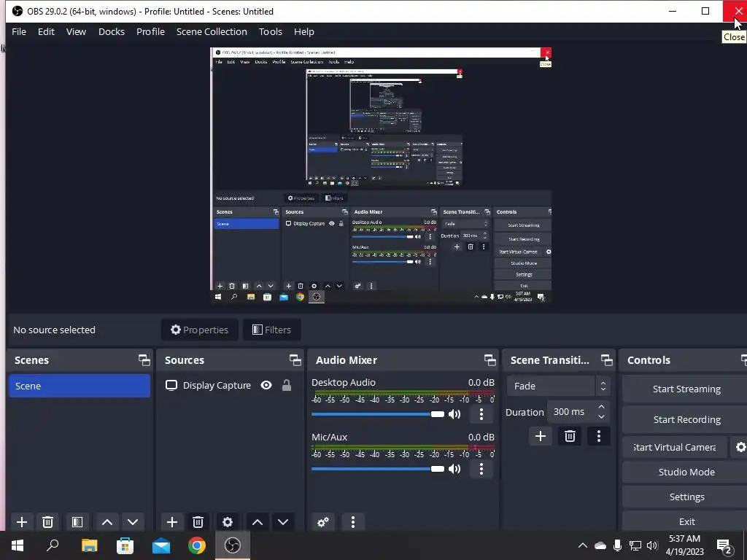Open the View menu
The image size is (747, 560).
[76, 32]
